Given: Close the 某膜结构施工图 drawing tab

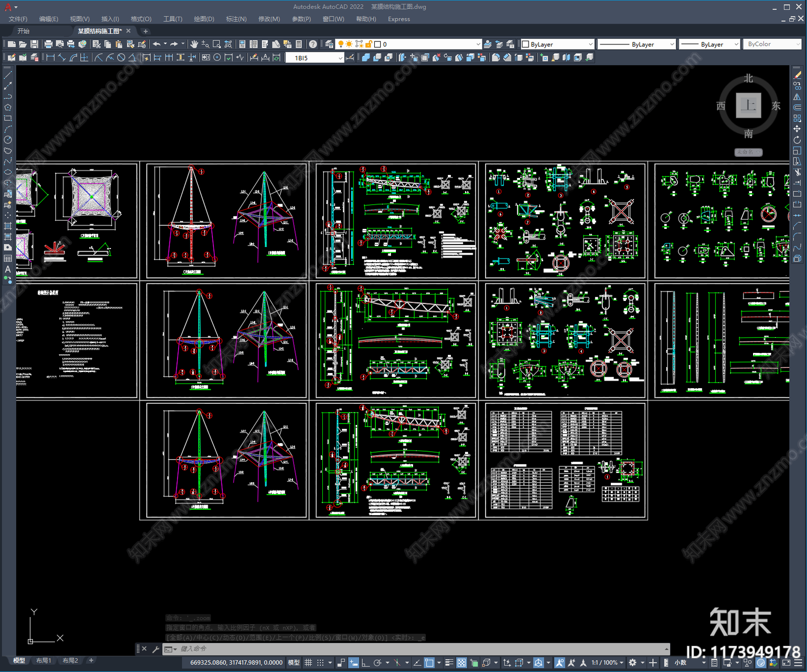Looking at the screenshot, I should (x=129, y=31).
